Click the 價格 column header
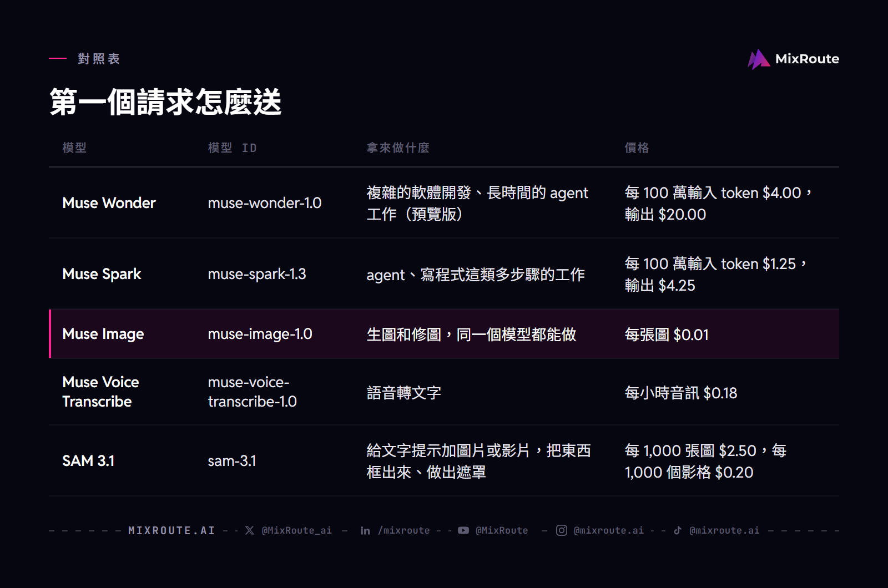This screenshot has width=888, height=588. pos(637,148)
